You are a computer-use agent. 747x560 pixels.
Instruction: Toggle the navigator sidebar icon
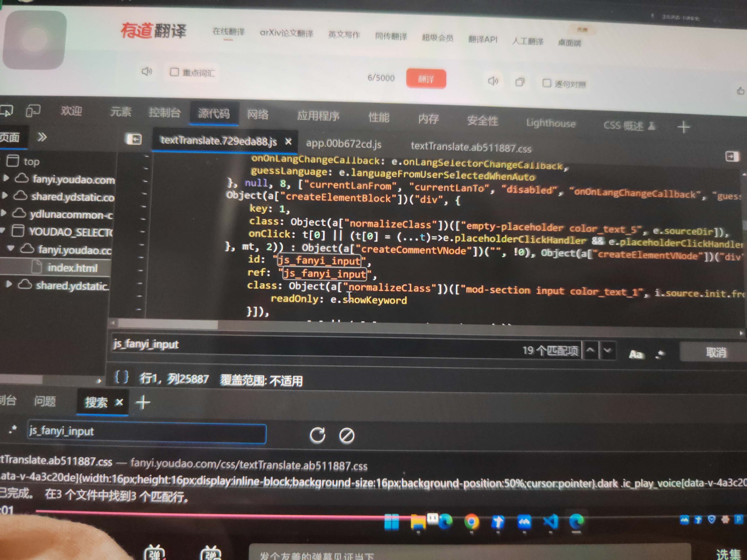(134, 139)
